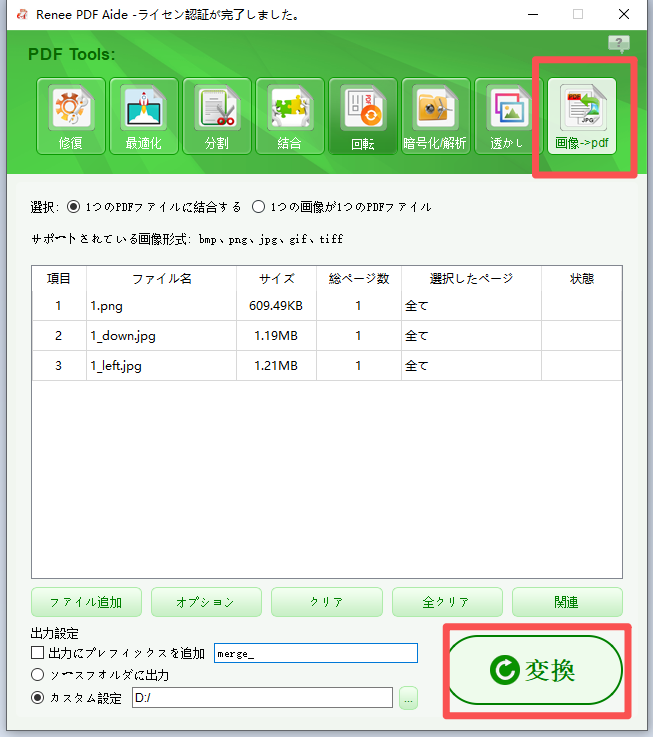This screenshot has width=653, height=737.
Task: Click the 1.19MB size cell
Action: click(x=276, y=336)
